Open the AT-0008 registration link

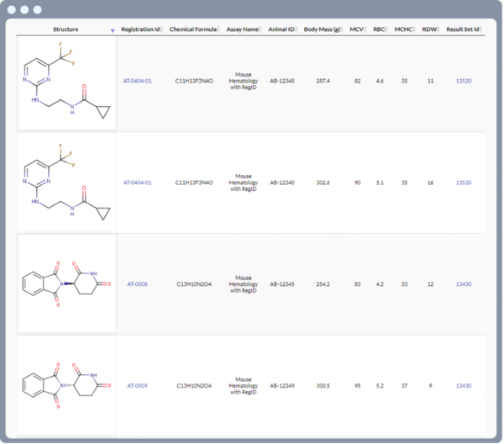(137, 284)
